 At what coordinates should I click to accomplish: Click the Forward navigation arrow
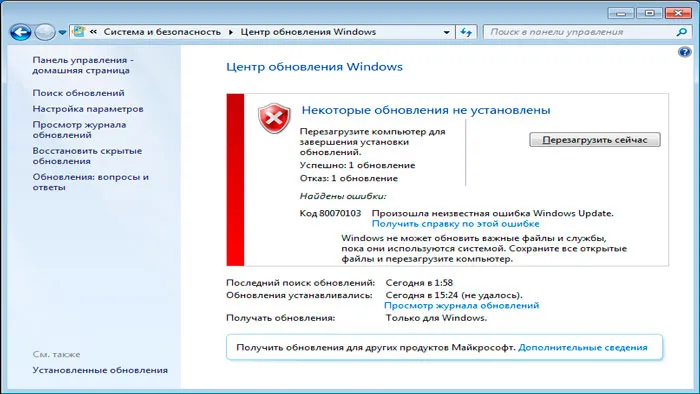coord(45,32)
